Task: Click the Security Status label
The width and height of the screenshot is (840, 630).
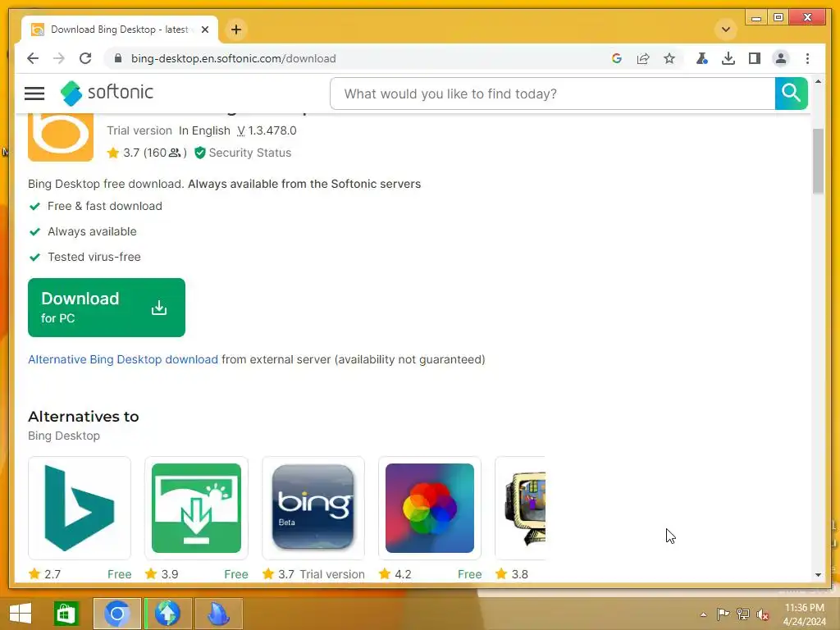Action: click(x=250, y=153)
